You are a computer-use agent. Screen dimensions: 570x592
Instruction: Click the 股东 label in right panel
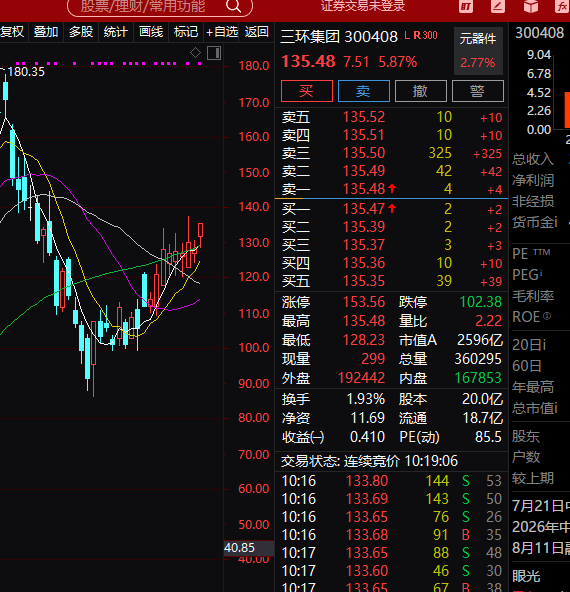point(526,436)
